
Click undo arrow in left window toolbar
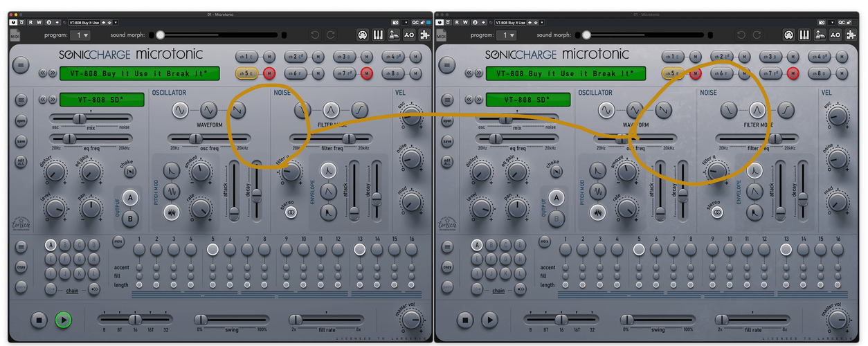[x=315, y=35]
